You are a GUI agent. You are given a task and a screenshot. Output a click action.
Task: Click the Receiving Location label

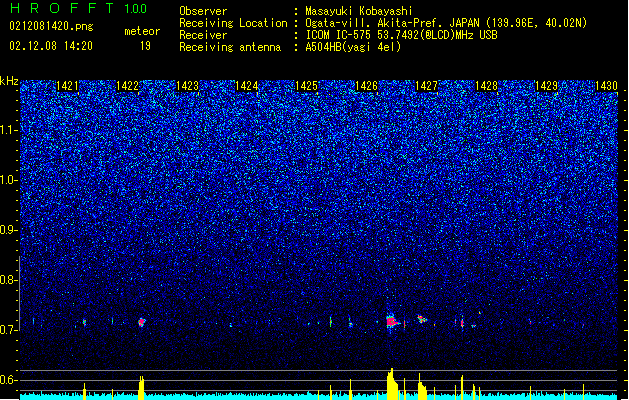(233, 23)
